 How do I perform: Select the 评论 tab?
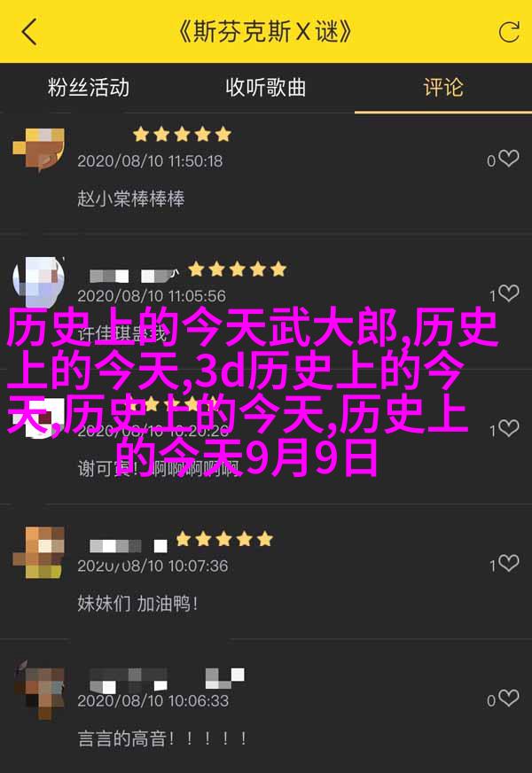[443, 88]
